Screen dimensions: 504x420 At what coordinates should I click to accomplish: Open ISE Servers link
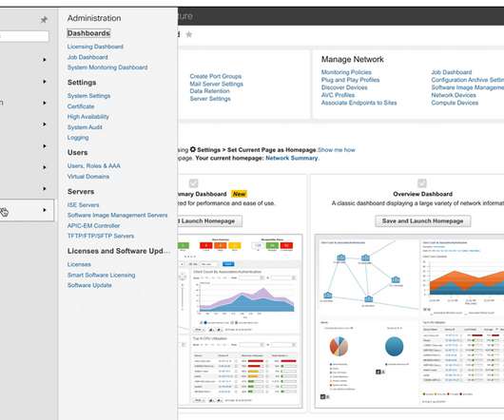83,205
